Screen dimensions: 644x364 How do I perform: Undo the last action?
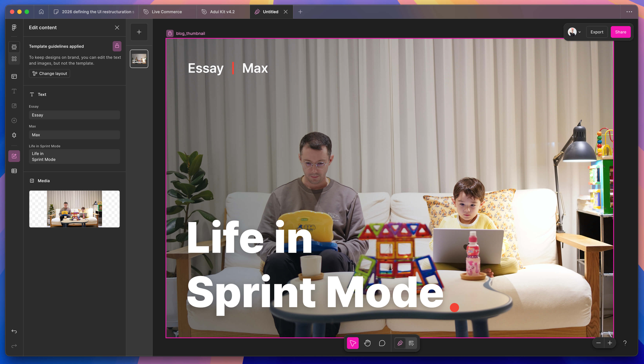(14, 331)
